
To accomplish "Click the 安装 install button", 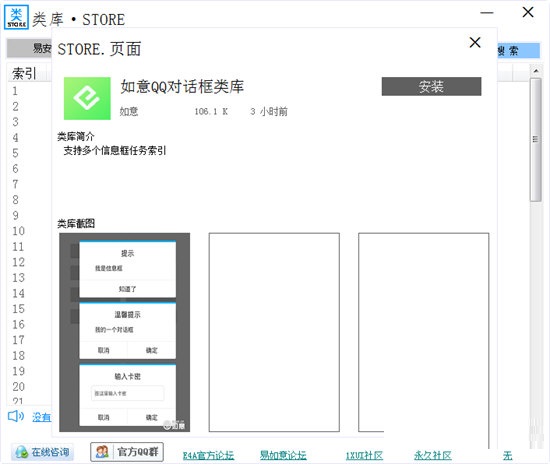I will 431,86.
